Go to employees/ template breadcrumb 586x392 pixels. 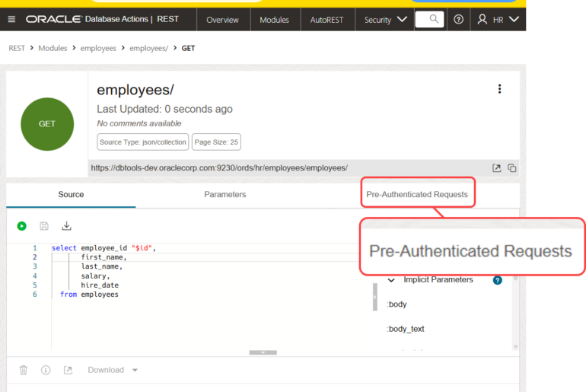(x=148, y=48)
